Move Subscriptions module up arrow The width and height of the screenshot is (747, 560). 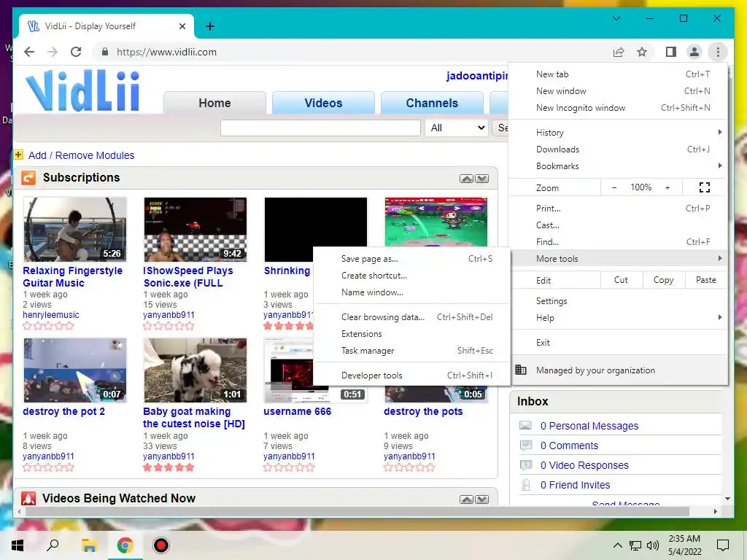(466, 179)
